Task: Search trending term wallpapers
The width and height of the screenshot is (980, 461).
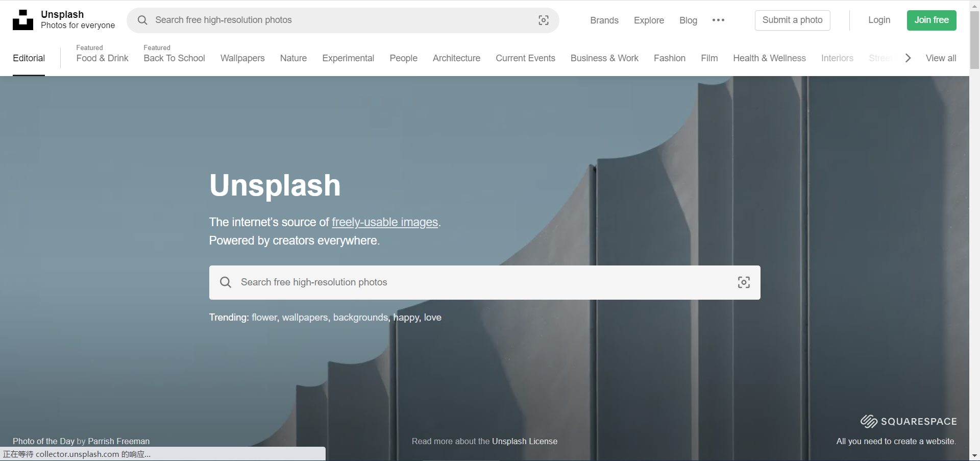Action: click(x=305, y=317)
